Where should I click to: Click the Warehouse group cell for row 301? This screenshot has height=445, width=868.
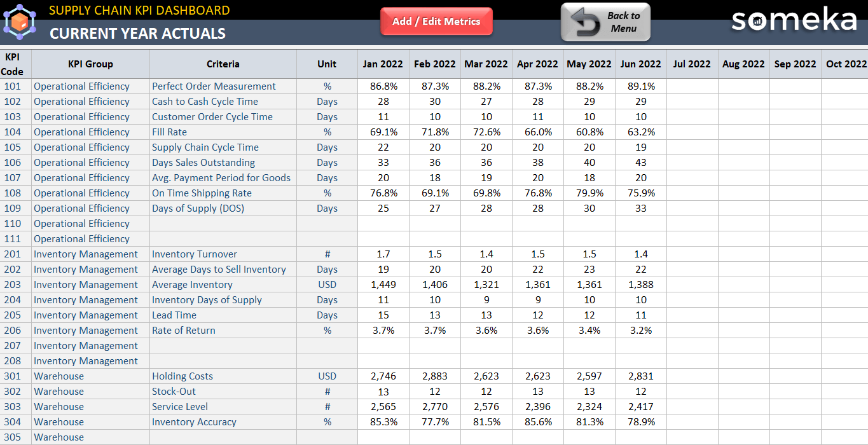pos(59,376)
